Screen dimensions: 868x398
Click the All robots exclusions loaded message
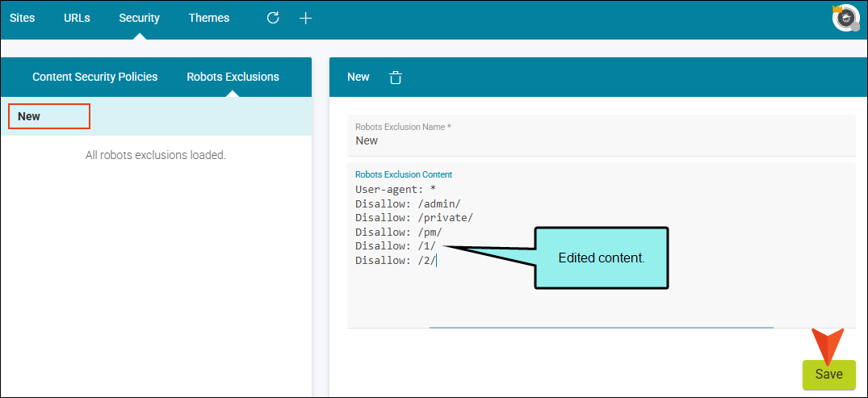[x=156, y=155]
